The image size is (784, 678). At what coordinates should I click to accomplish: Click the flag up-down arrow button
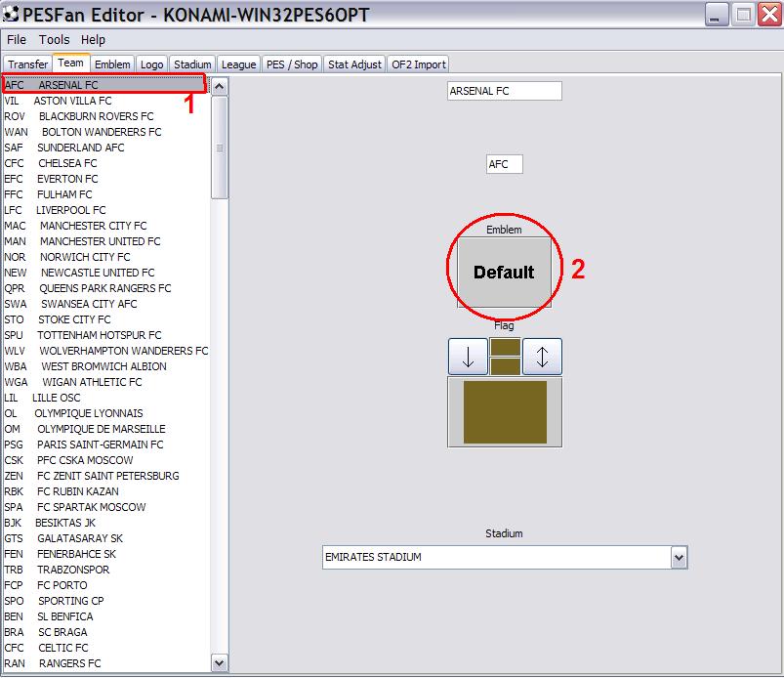pos(542,357)
